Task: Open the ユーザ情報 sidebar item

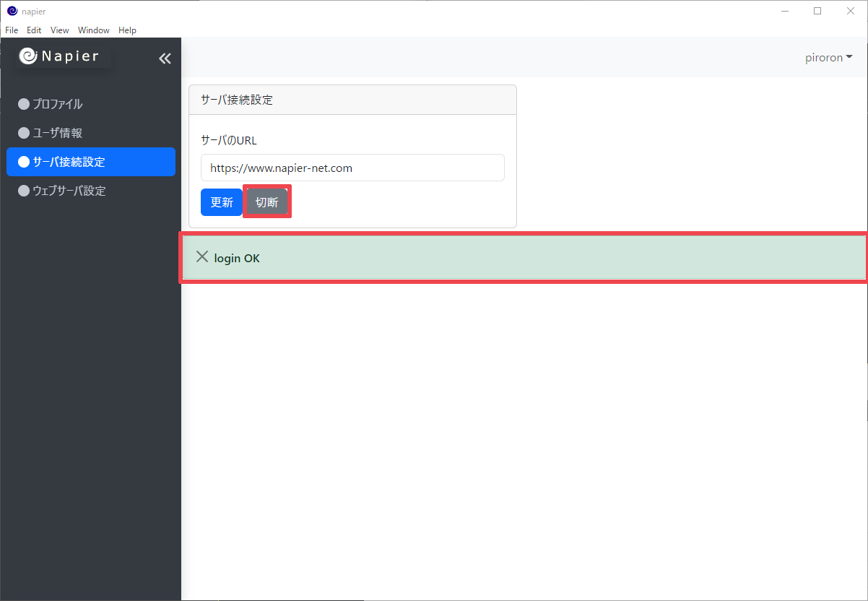Action: [91, 133]
